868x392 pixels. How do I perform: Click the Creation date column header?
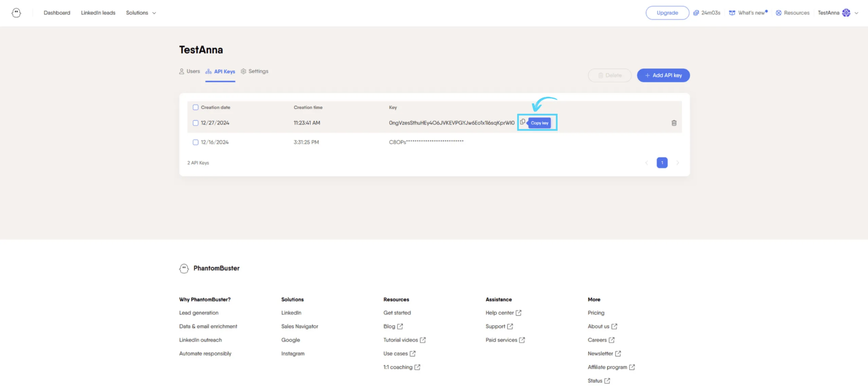point(215,107)
